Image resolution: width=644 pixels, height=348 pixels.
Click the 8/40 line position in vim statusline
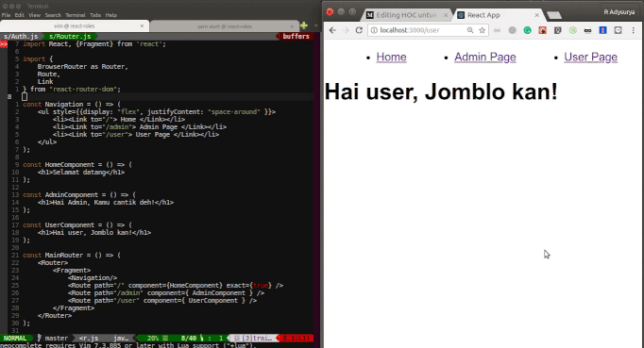tap(189, 339)
